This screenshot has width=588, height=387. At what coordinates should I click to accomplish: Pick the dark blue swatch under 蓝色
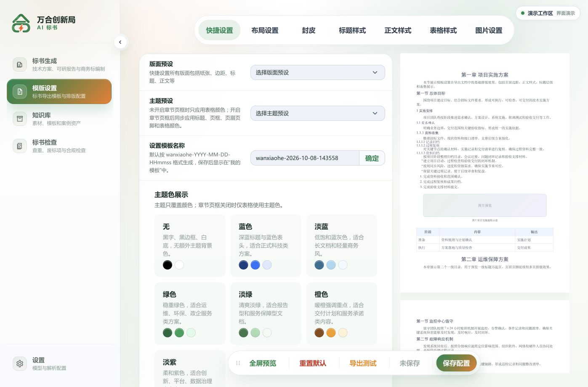tap(243, 265)
